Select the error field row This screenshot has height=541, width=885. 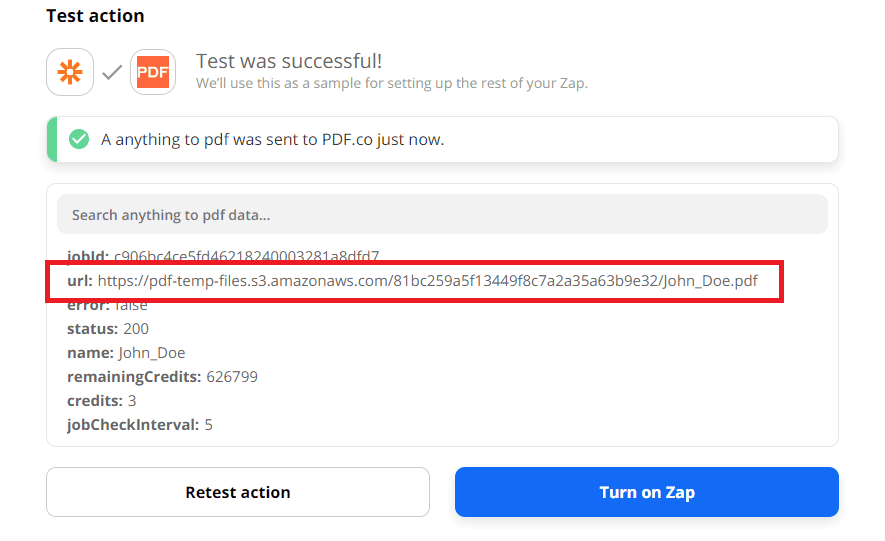[x=108, y=305]
